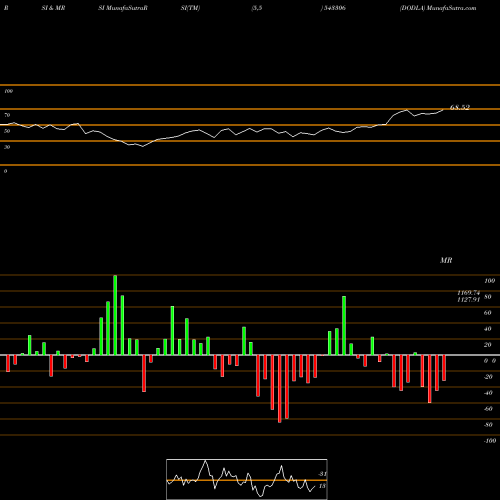Click the 1169.74 price value
Viewport: 500px width, 500px height.
[x=468, y=293]
